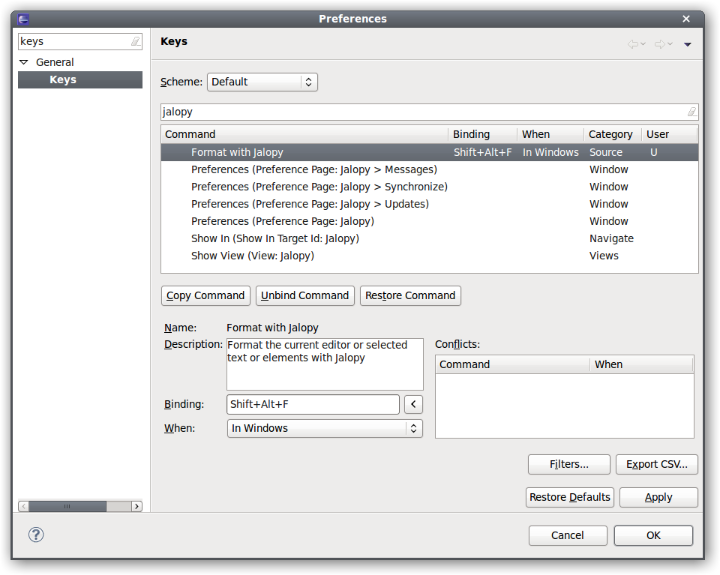This screenshot has width=720, height=575.
Task: Open the Binding special-key arrow button
Action: pos(413,404)
